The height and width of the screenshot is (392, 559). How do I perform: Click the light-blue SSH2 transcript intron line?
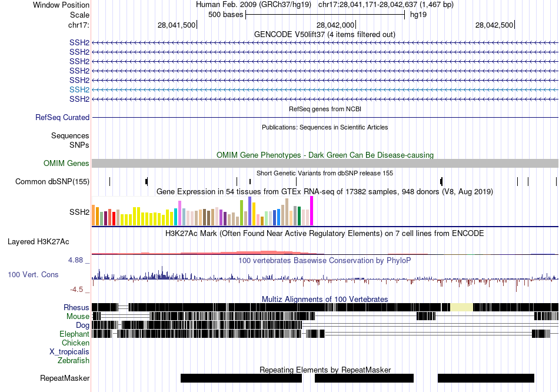tap(325, 89)
